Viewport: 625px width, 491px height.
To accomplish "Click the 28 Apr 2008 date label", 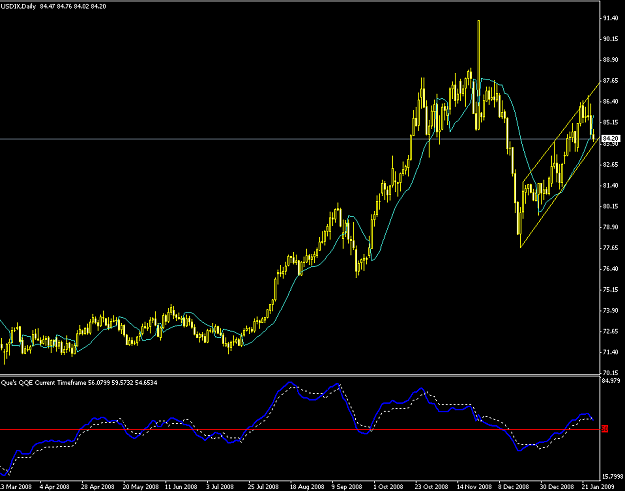I will tap(97, 487).
